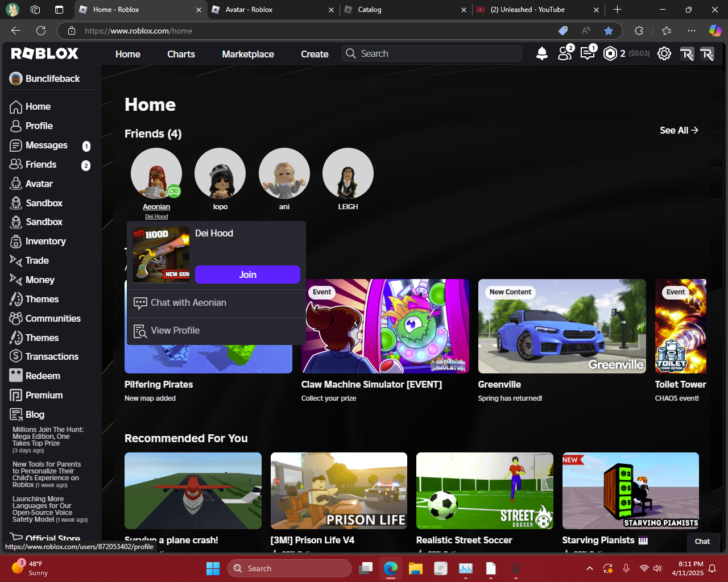Image resolution: width=728 pixels, height=582 pixels.
Task: Open Charts in the top navigation
Action: point(181,54)
